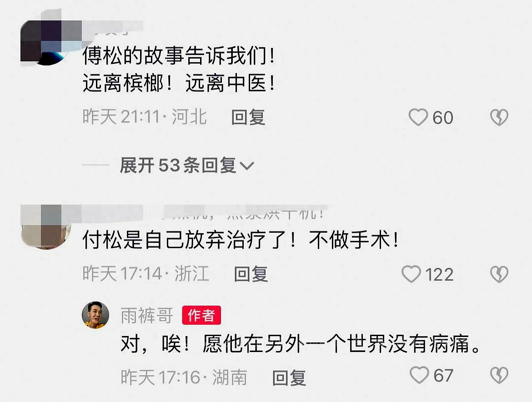Click the red 作者 author badge
The height and width of the screenshot is (402, 532).
201,315
